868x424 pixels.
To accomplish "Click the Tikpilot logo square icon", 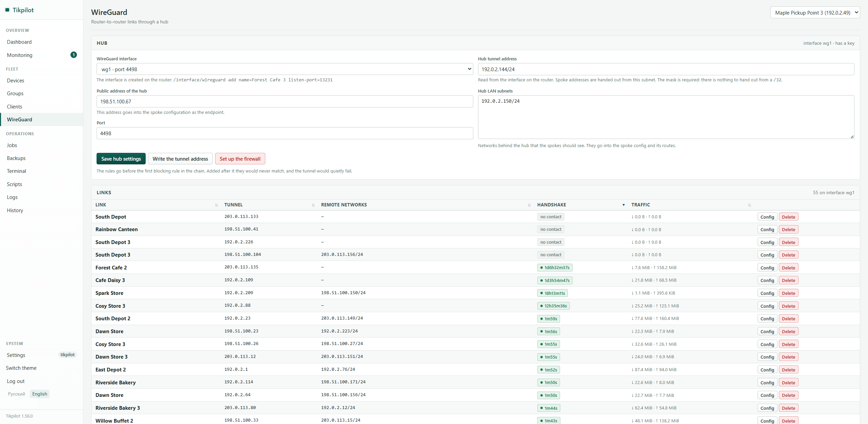I will [x=7, y=10].
